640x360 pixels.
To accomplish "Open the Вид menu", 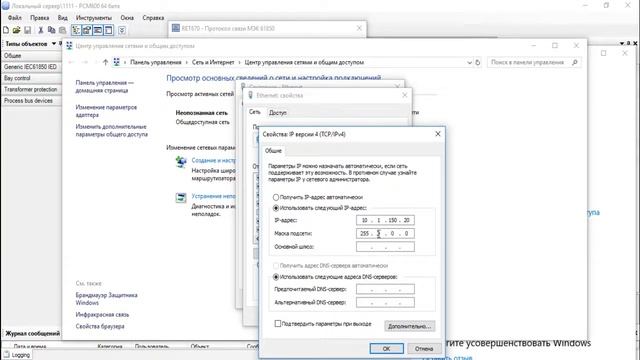I will [62, 18].
